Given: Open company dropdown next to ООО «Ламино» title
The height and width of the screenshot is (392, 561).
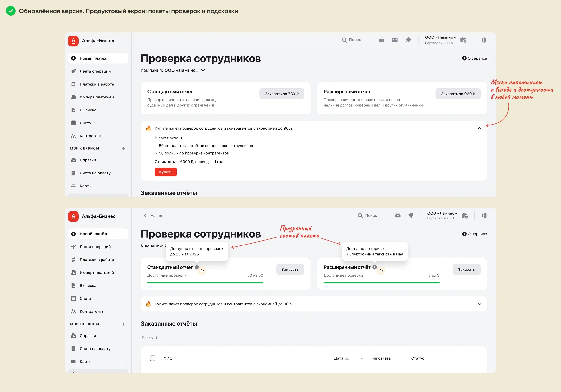Looking at the screenshot, I should coord(203,70).
